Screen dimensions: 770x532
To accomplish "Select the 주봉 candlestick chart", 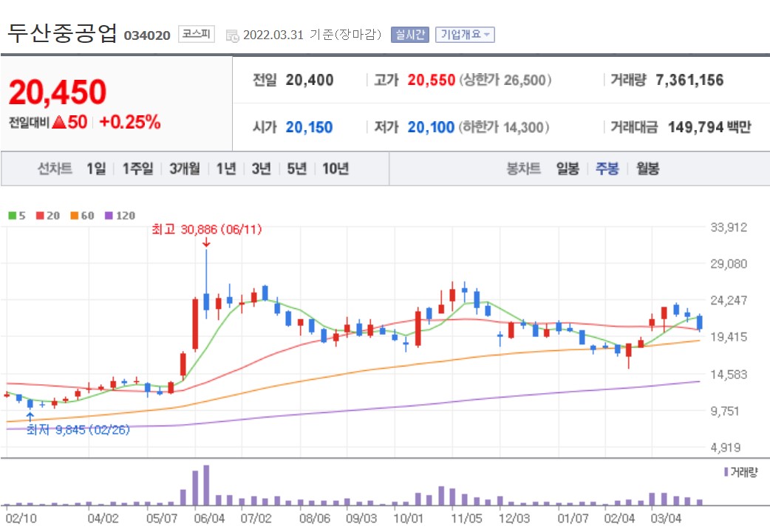I will pyautogui.click(x=607, y=168).
